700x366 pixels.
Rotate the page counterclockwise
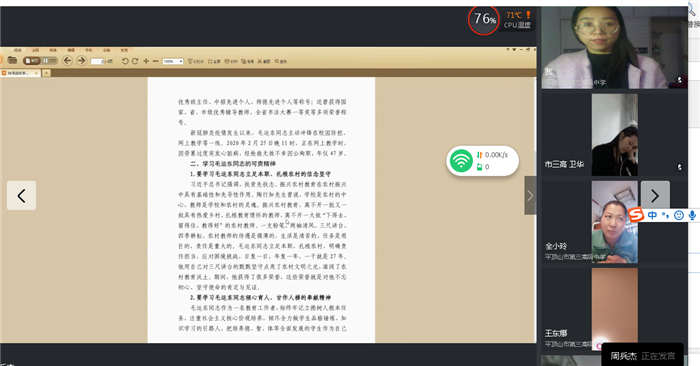125,61
